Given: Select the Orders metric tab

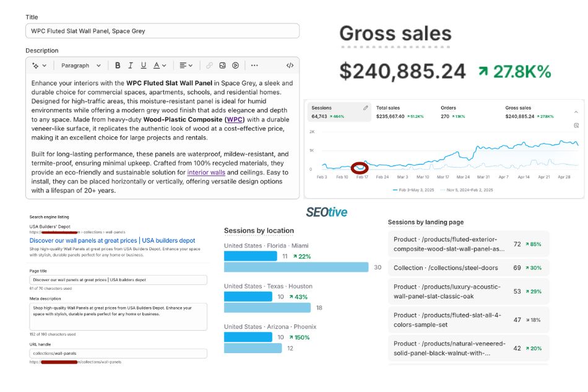Looking at the screenshot, I should [x=453, y=112].
